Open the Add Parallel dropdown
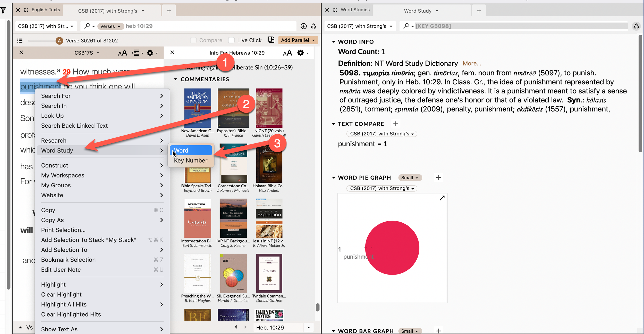Image resolution: width=644 pixels, height=334 pixels. coord(298,40)
